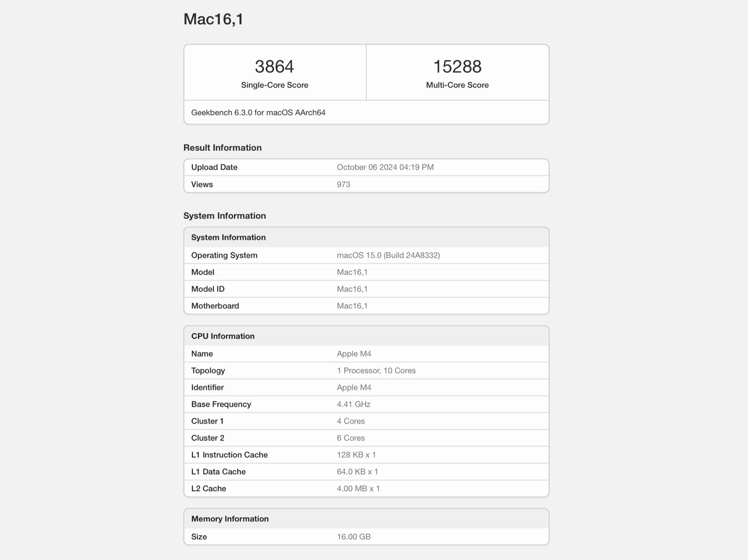This screenshot has width=748, height=560.
Task: Click the Mac16,1 page title
Action: click(213, 19)
